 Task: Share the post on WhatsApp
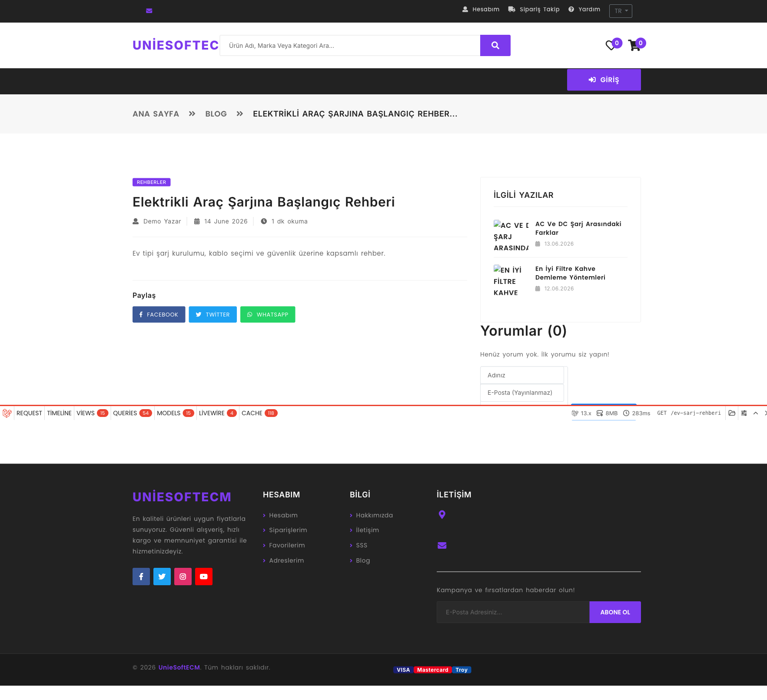tap(268, 314)
